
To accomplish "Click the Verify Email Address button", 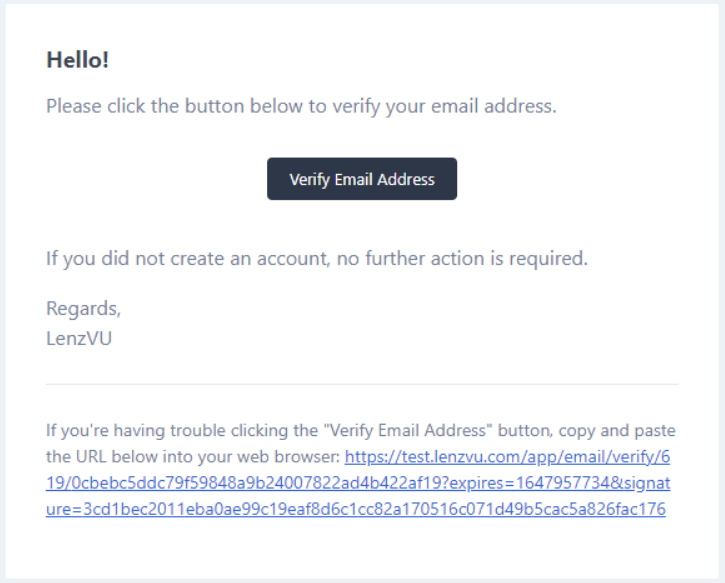I will tap(361, 180).
